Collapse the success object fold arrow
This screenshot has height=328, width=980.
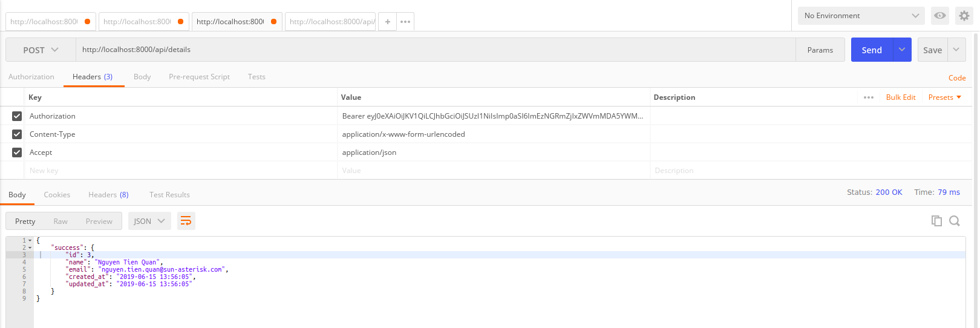pyautogui.click(x=30, y=248)
